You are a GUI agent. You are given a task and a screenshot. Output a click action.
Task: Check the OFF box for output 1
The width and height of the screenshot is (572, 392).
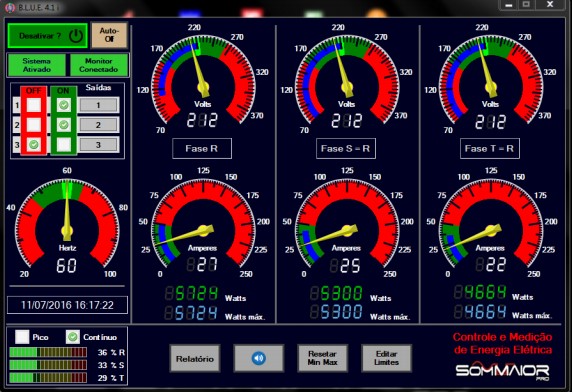(34, 105)
